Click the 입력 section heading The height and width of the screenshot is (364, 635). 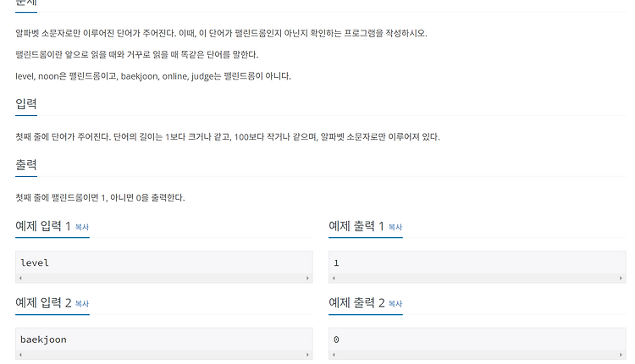click(26, 103)
